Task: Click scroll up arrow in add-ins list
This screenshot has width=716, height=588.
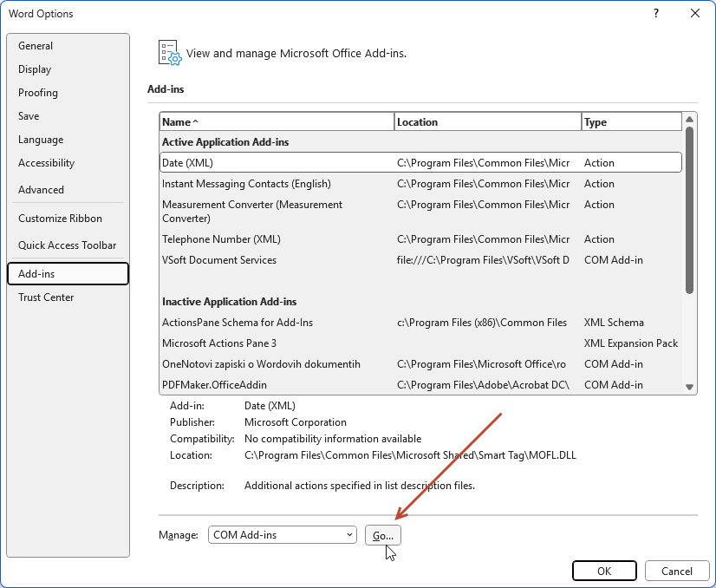Action: 689,119
